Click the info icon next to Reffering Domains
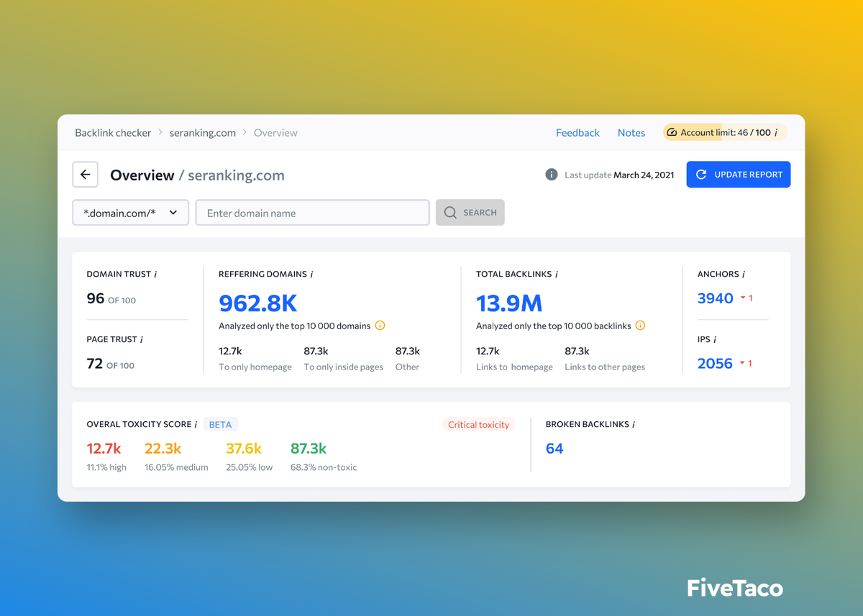 tap(311, 275)
